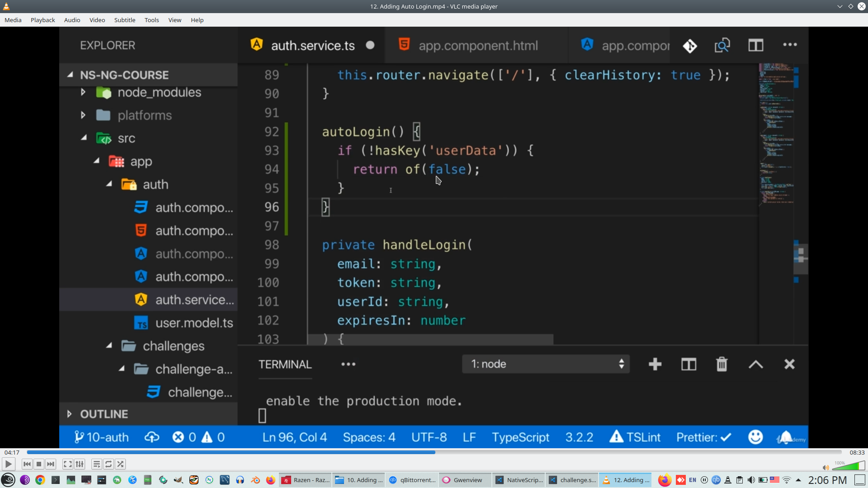Open the Tools menu
Image resolution: width=868 pixels, height=488 pixels.
click(151, 20)
